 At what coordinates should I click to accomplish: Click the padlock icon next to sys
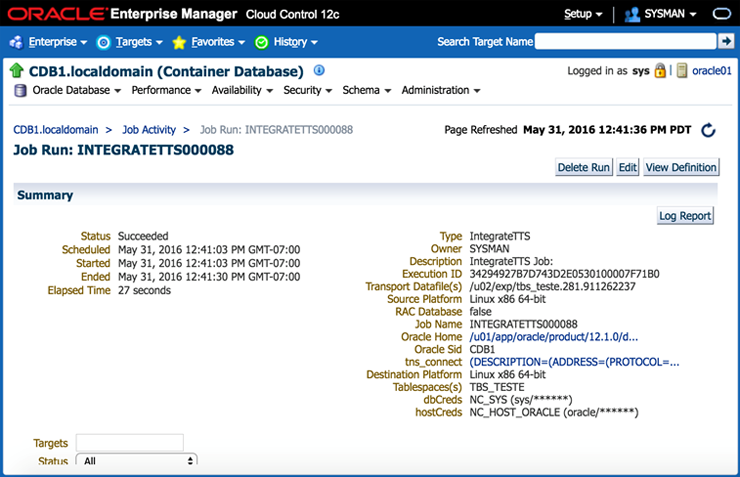(x=660, y=71)
